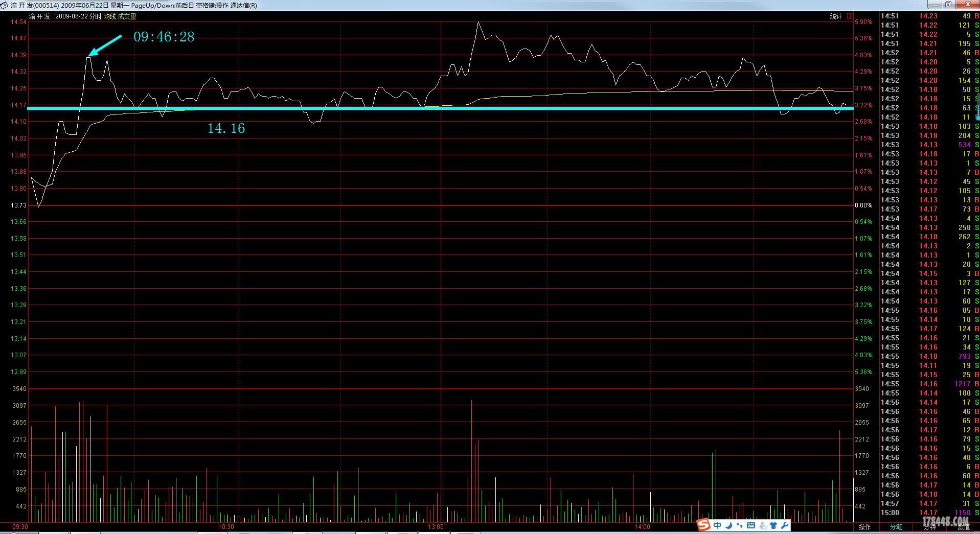
Task: Open the Sogou soft keyboard icon
Action: [x=751, y=525]
